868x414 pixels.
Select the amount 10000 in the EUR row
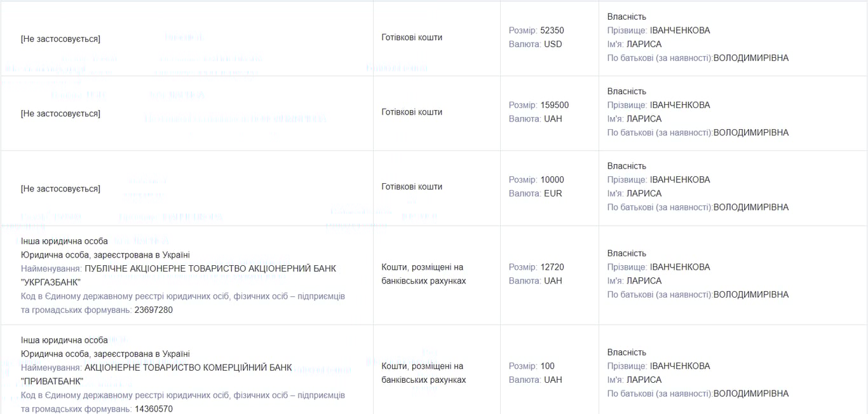[552, 179]
